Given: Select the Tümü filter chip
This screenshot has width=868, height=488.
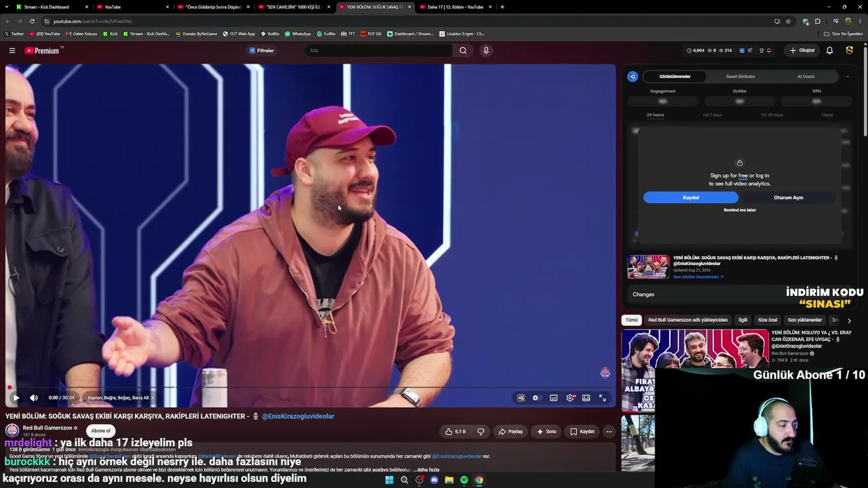Looking at the screenshot, I should [631, 320].
